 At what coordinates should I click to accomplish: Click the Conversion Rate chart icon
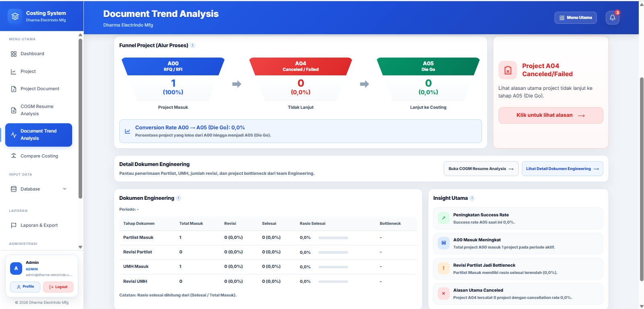point(128,131)
